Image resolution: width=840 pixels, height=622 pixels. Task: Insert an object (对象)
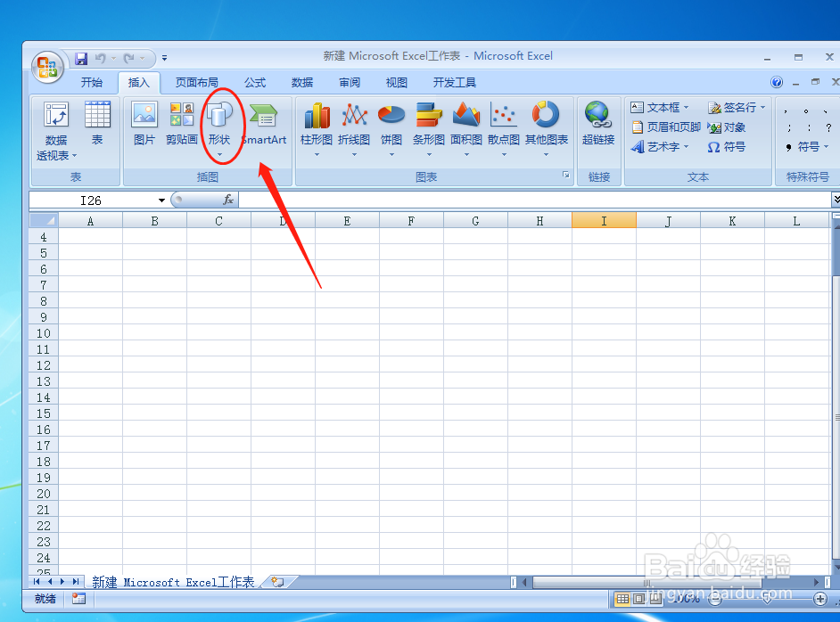727,127
